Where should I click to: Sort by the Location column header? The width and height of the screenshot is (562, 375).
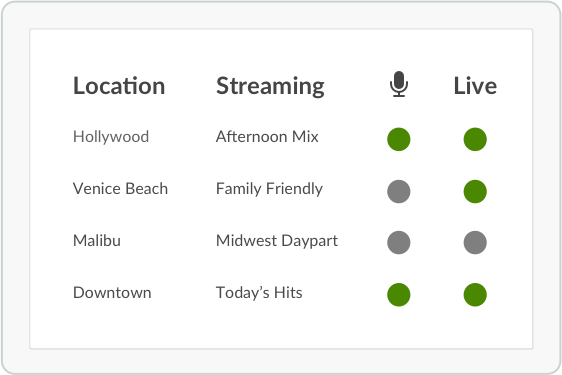119,86
